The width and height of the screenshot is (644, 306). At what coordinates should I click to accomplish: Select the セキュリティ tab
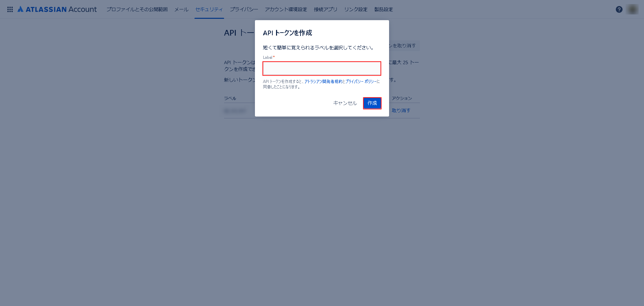209,9
